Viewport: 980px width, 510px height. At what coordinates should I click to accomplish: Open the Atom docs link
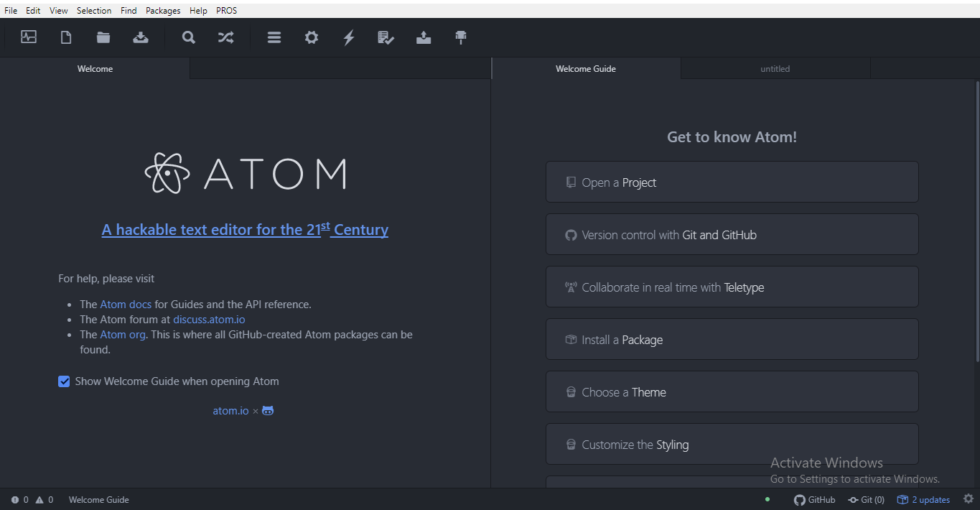[x=126, y=305]
